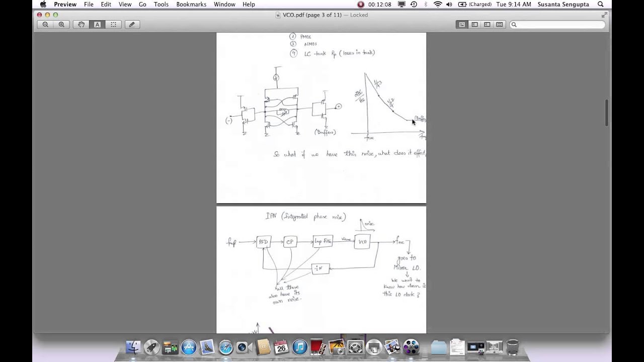Open the Edit menu
Image resolution: width=644 pixels, height=362 pixels.
click(106, 5)
